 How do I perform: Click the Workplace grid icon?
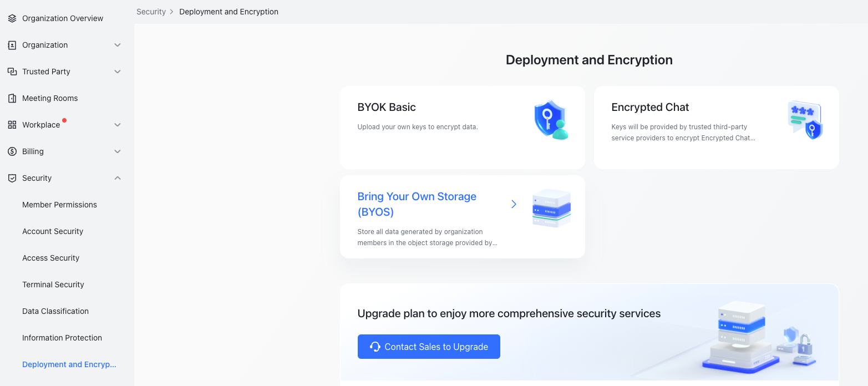pos(12,125)
